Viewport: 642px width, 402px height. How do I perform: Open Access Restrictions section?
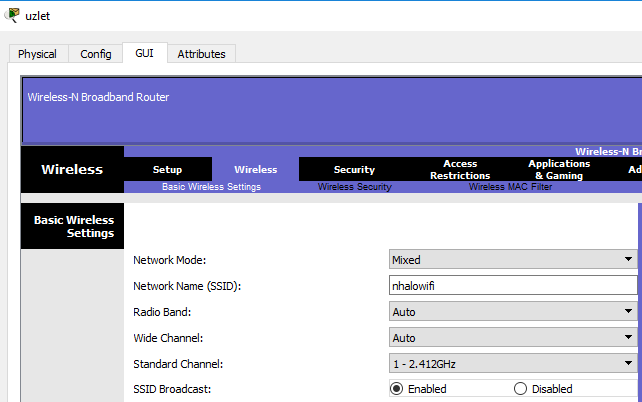(460, 169)
